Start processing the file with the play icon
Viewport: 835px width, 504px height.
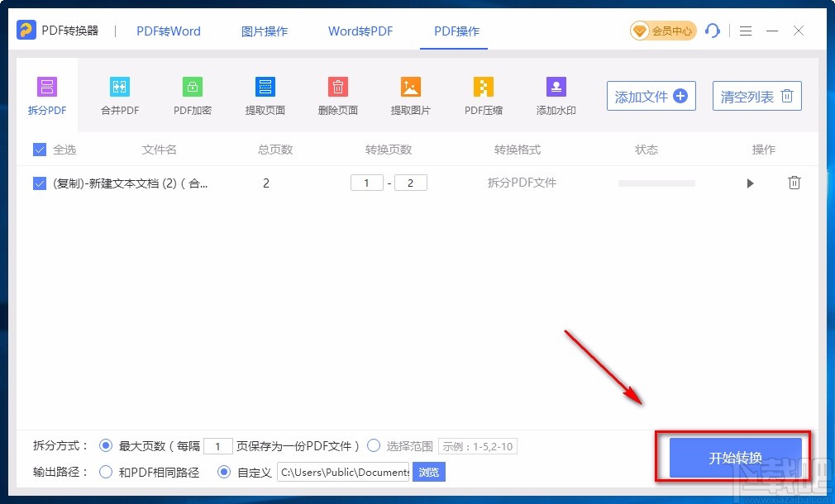point(750,183)
